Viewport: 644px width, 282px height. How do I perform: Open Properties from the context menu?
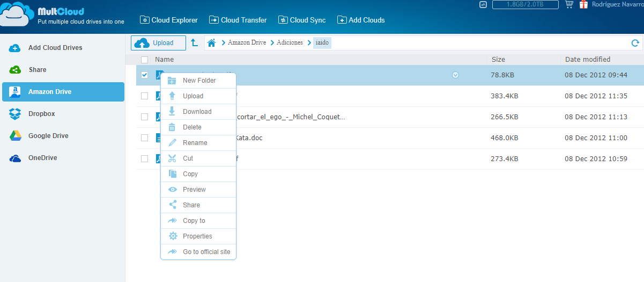[198, 236]
